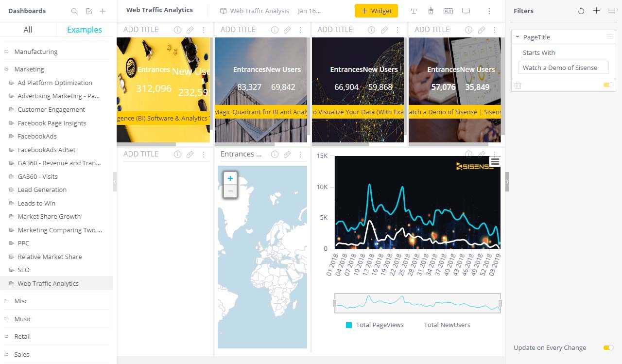
Task: Open the text formatting (T) toolbar icon
Action: click(x=414, y=11)
